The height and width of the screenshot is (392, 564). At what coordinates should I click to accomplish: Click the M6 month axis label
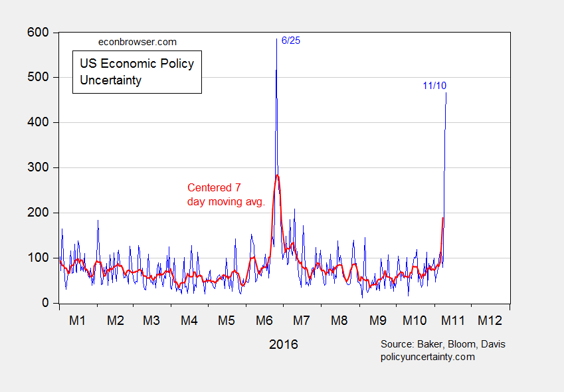264,320
